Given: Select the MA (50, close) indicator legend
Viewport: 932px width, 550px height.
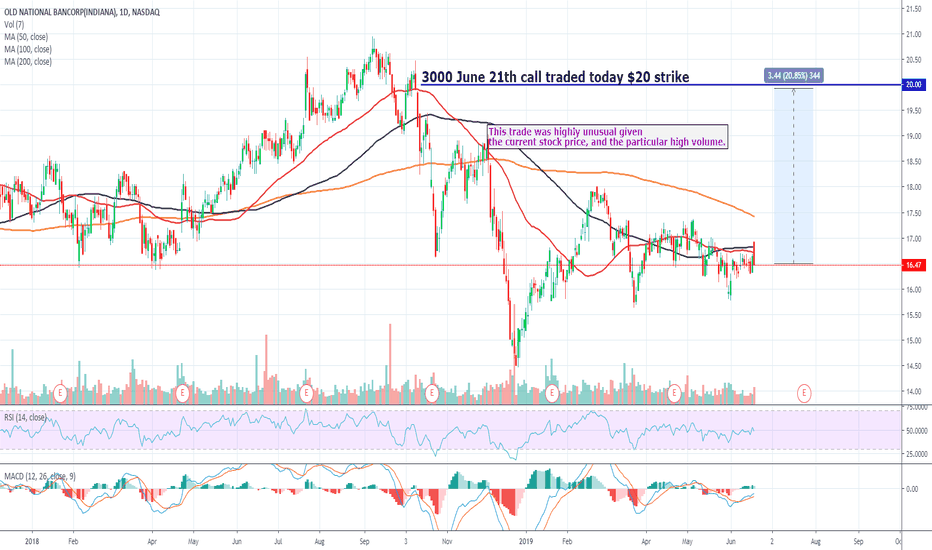Looking at the screenshot, I should click(x=26, y=37).
